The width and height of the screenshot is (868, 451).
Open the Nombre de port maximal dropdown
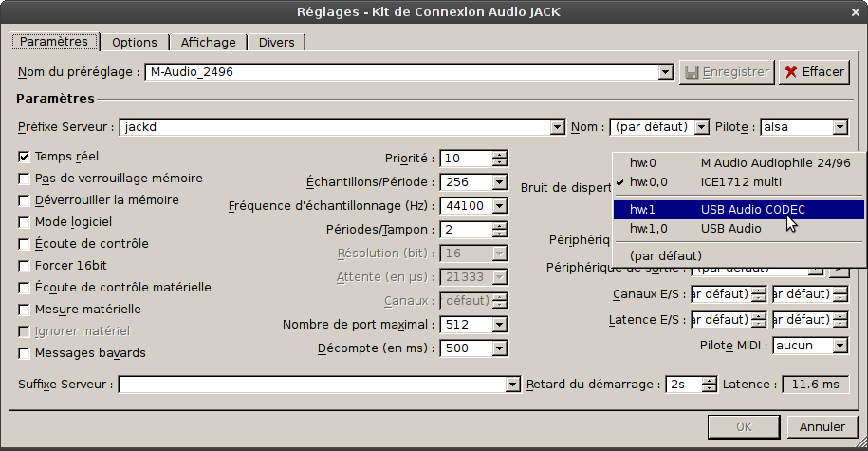click(x=499, y=325)
